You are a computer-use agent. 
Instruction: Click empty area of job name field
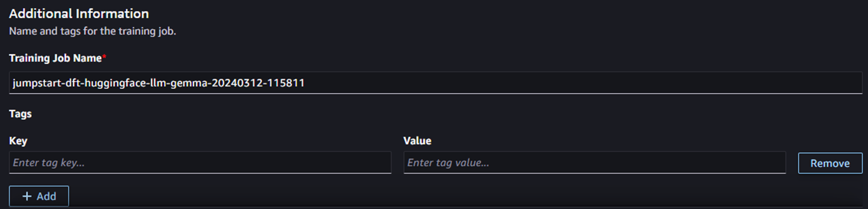pos(576,83)
